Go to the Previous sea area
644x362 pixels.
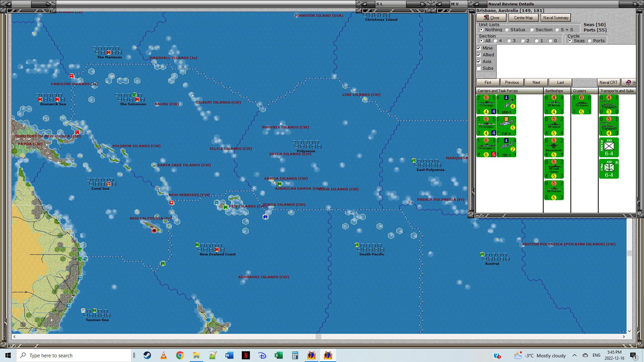(x=512, y=82)
